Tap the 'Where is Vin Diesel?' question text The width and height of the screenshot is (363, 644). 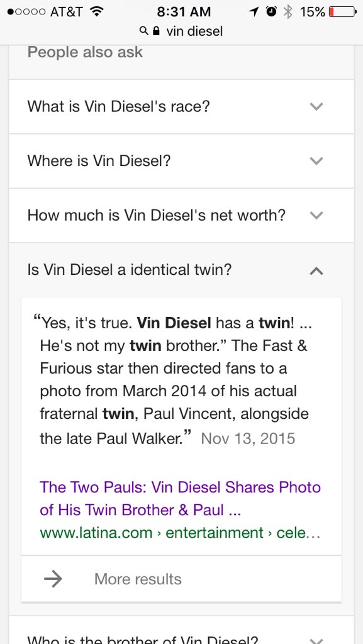tap(99, 160)
